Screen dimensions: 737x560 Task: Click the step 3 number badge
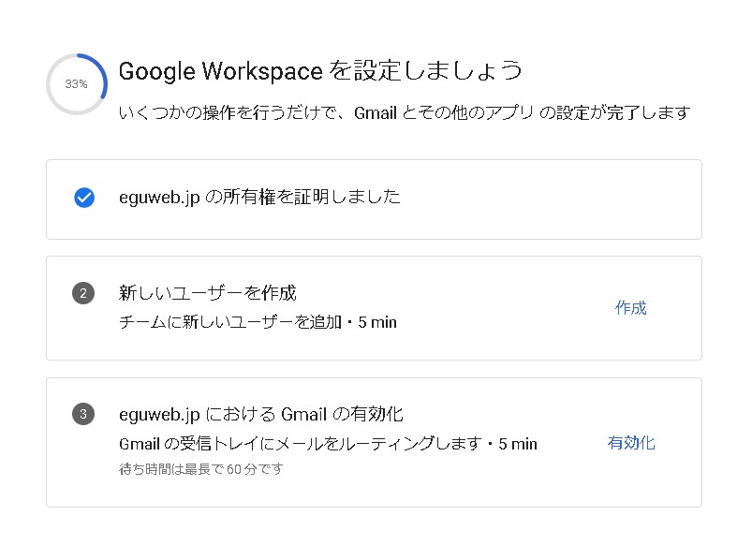click(x=83, y=414)
